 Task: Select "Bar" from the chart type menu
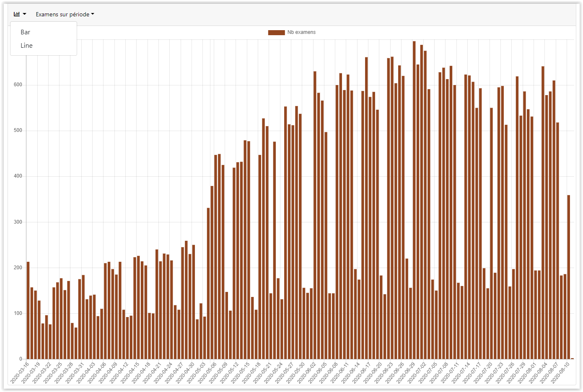[x=26, y=32]
